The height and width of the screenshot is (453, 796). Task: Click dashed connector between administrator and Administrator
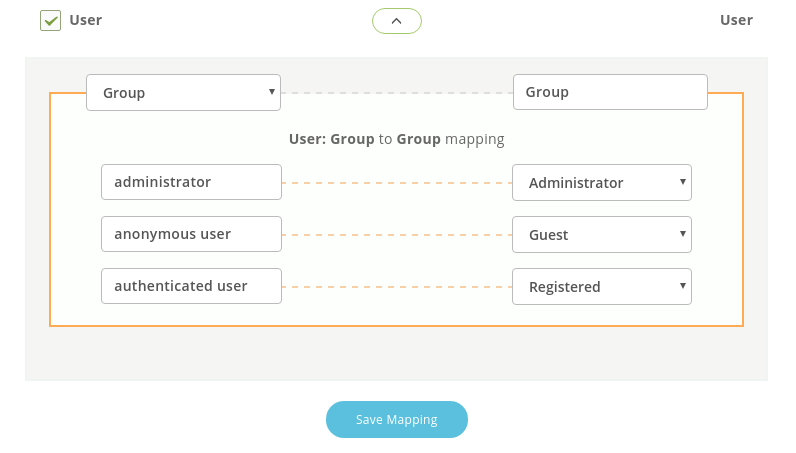tap(396, 183)
